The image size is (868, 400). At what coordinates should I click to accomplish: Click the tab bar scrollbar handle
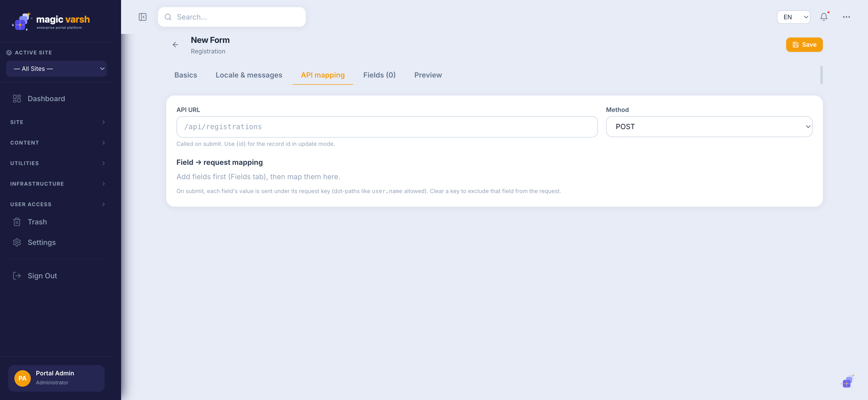821,75
